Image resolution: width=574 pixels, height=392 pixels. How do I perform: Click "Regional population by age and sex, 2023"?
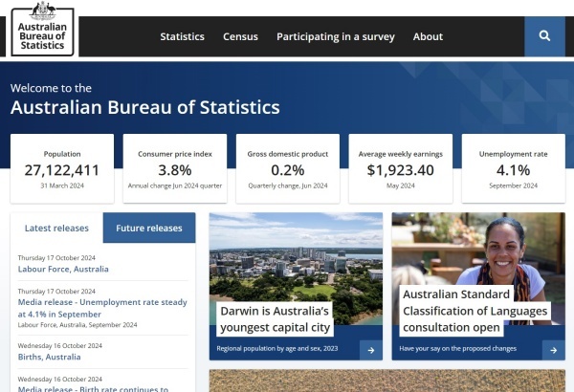coord(277,348)
